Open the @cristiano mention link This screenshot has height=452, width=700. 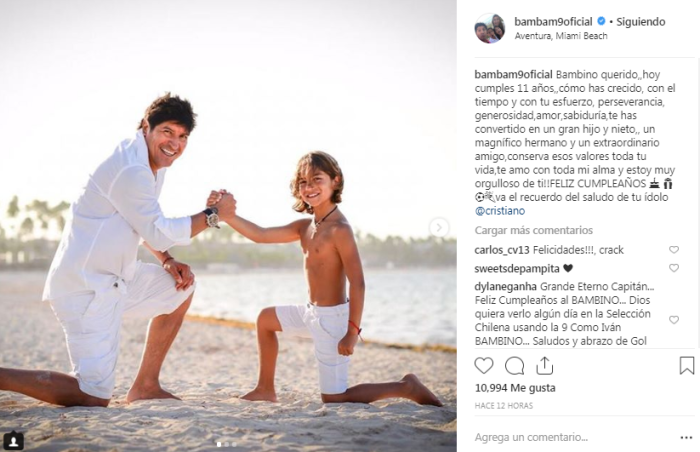click(x=500, y=211)
